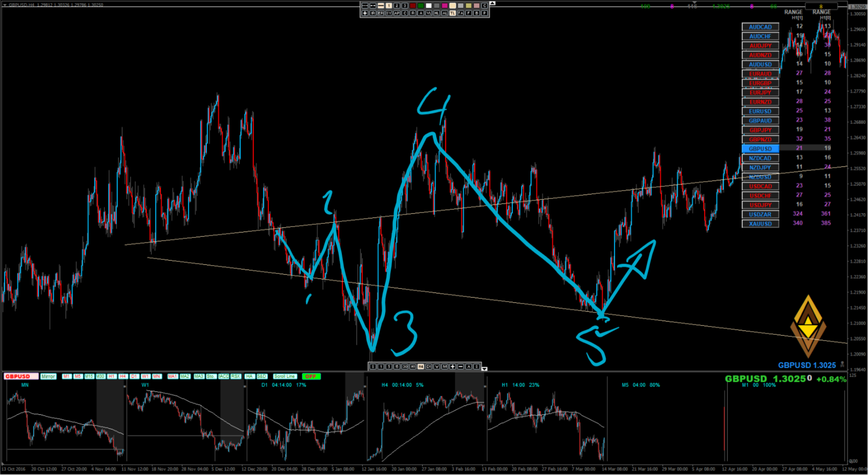Select the VL vertical line tool
Viewport: 868px width, 475px height.
pos(429,13)
